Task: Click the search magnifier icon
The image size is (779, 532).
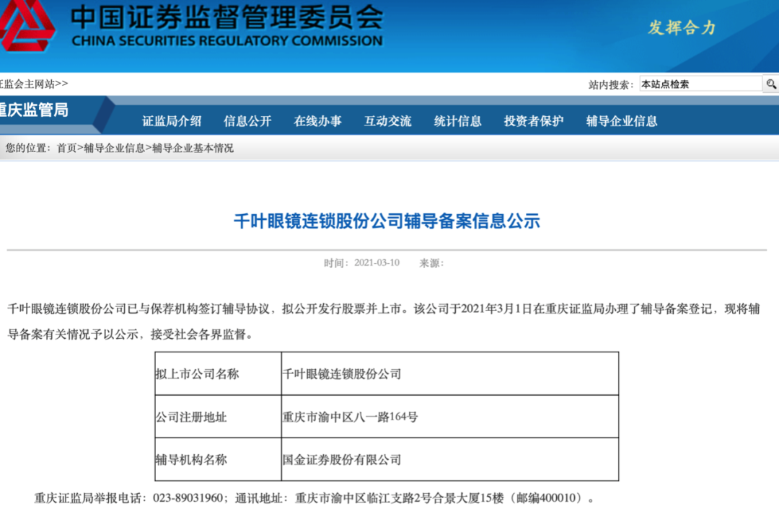Action: point(770,84)
